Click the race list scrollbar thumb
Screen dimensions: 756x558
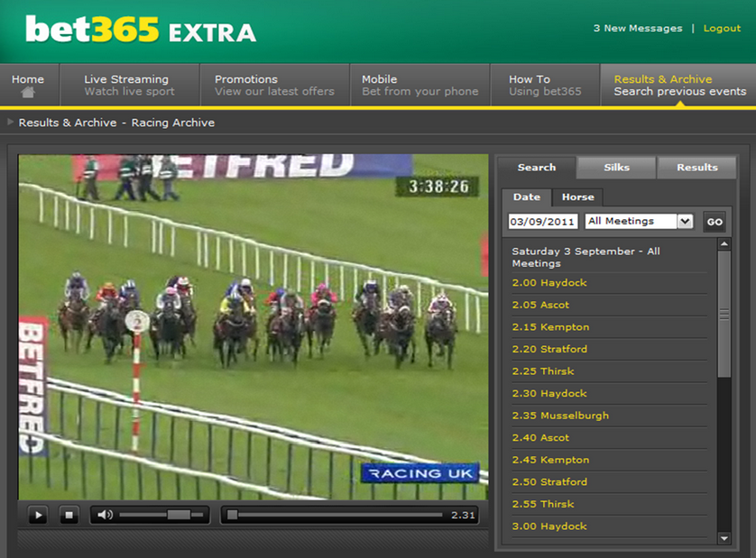coord(724,315)
